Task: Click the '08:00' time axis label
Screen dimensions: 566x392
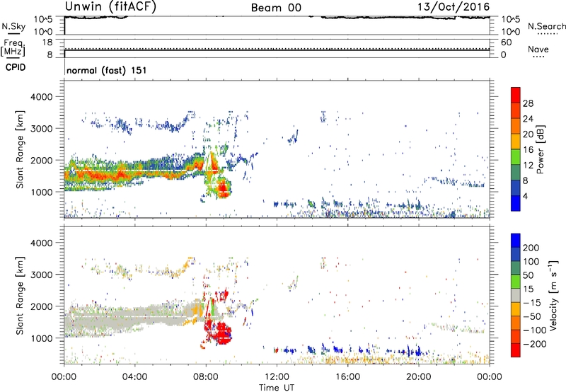Action: click(206, 377)
